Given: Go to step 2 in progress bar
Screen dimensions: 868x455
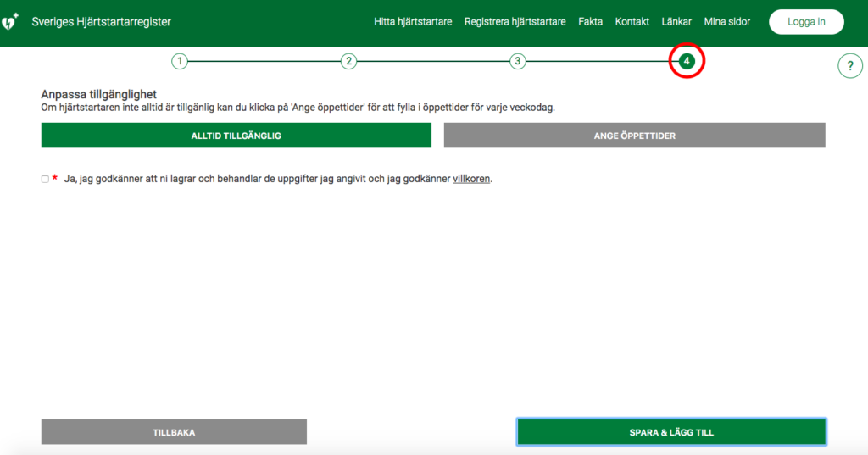Looking at the screenshot, I should point(348,62).
